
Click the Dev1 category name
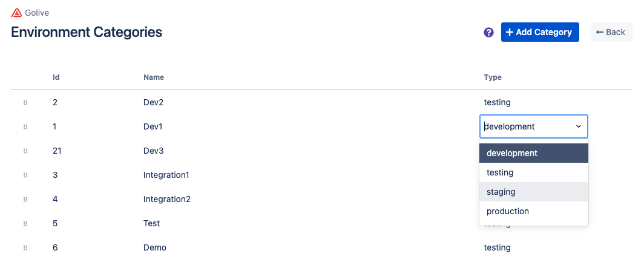pyautogui.click(x=153, y=127)
